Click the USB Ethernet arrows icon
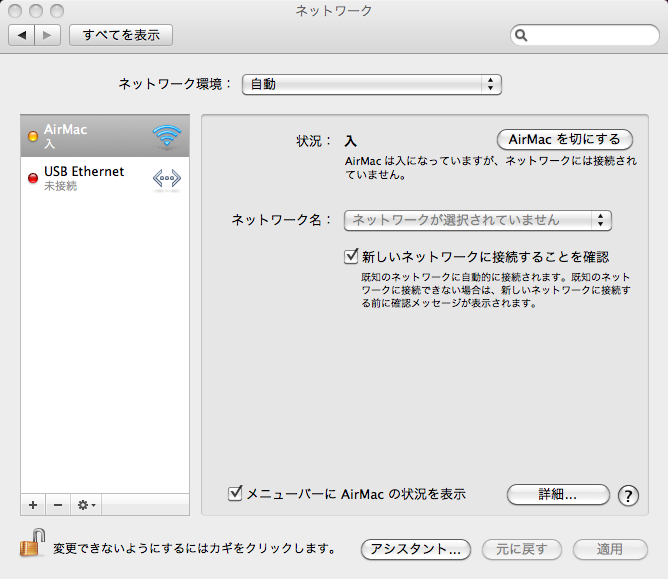Screen dimensions: 668x579 click(167, 179)
